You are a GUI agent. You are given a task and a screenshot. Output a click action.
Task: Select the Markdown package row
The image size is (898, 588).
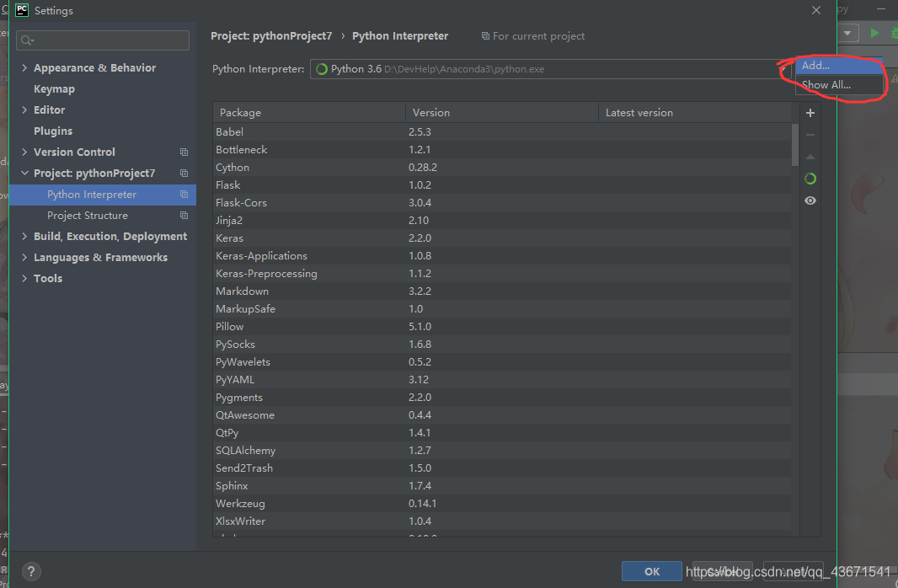(502, 291)
